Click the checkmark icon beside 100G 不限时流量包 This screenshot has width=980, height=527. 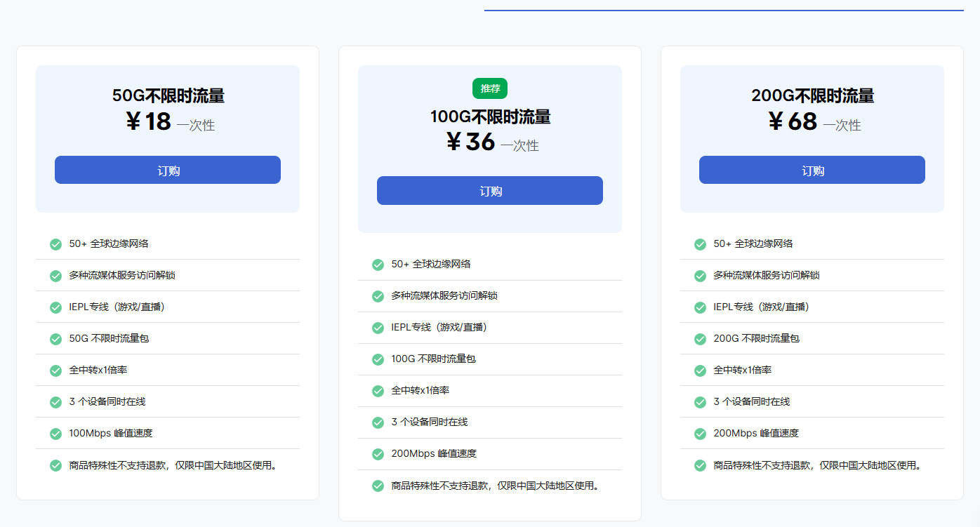click(x=378, y=359)
